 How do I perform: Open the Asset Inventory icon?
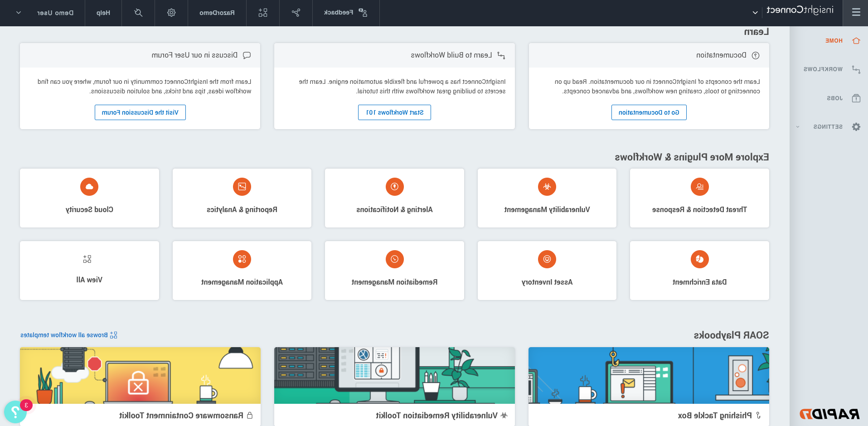pyautogui.click(x=547, y=259)
